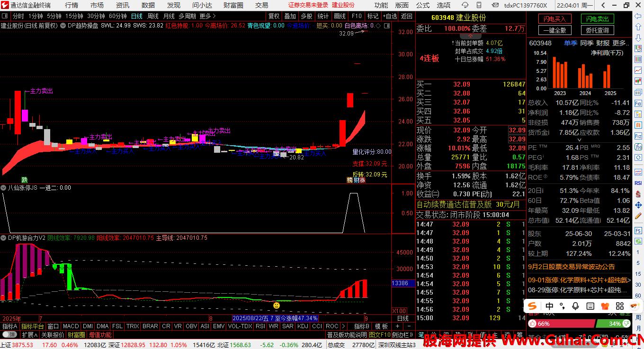Select the 同季 same-quarter option
This screenshot has width=644, height=349.
point(587,43)
